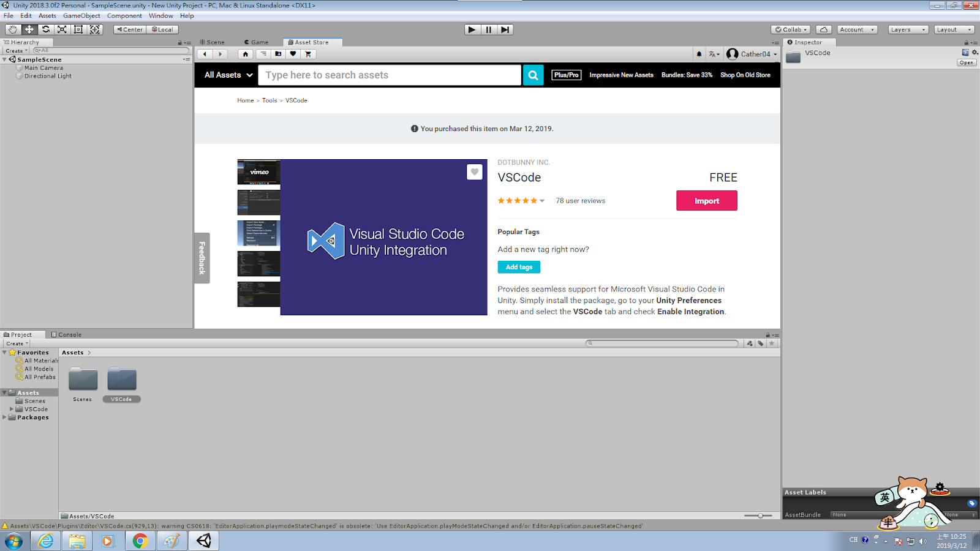Toggle pivot mode with the Center button
Screen dimensions: 980x551
tap(129, 29)
